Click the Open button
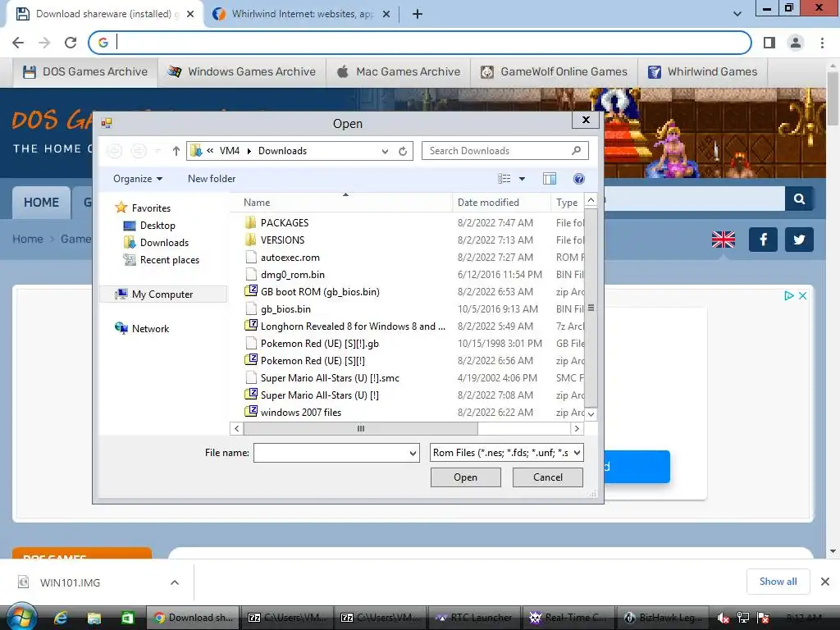This screenshot has height=630, width=840. [x=466, y=477]
